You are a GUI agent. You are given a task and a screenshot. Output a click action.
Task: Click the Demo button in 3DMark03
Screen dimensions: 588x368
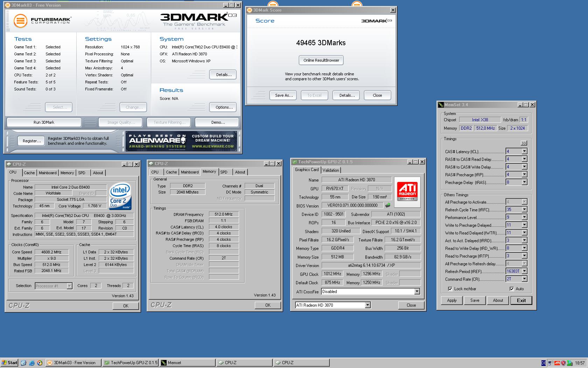tap(218, 122)
